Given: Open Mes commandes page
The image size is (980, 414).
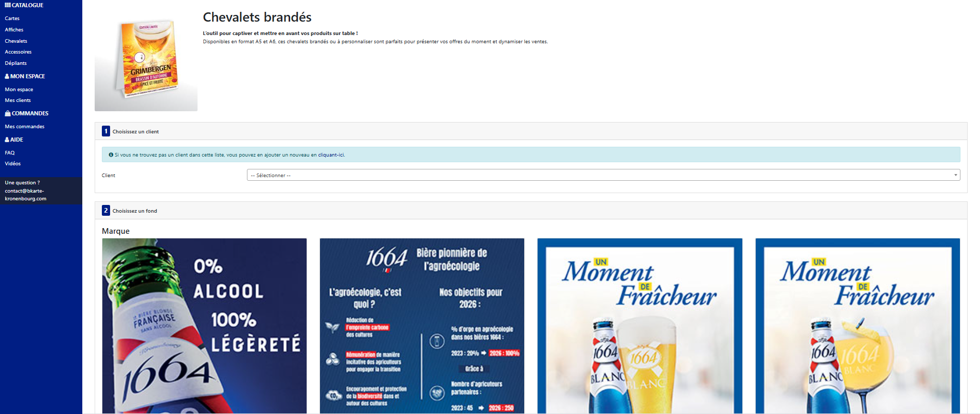Looking at the screenshot, I should coord(25,127).
